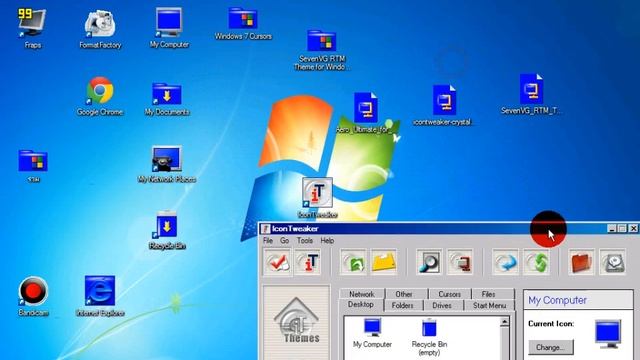This screenshot has height=360, width=640.
Task: Select the icontweaker-crystal file icon
Action: click(444, 105)
